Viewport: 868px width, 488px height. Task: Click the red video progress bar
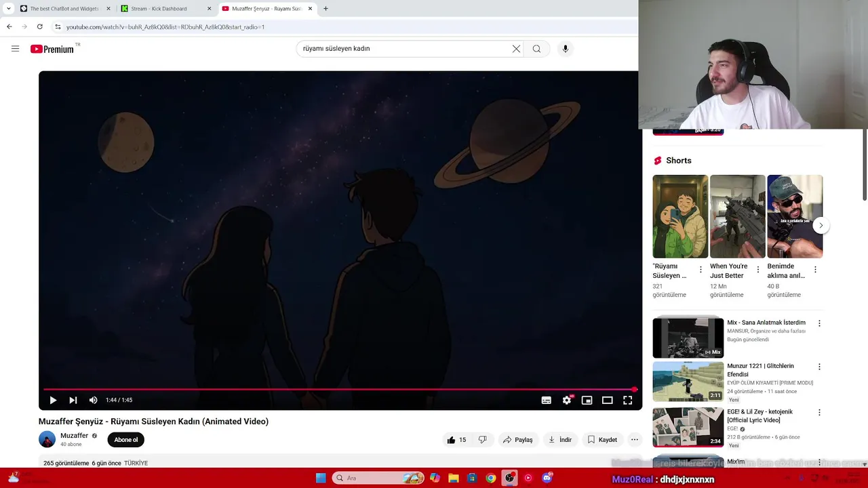[x=339, y=389]
